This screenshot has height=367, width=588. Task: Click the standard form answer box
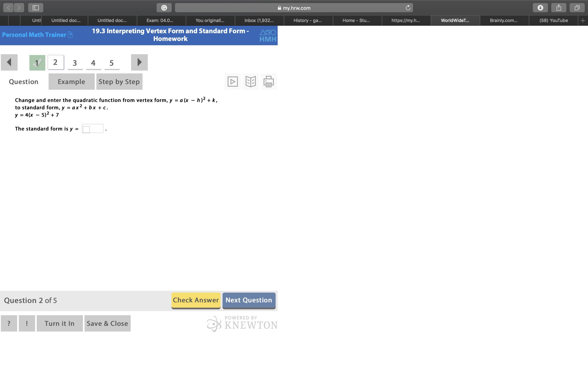pyautogui.click(x=92, y=129)
